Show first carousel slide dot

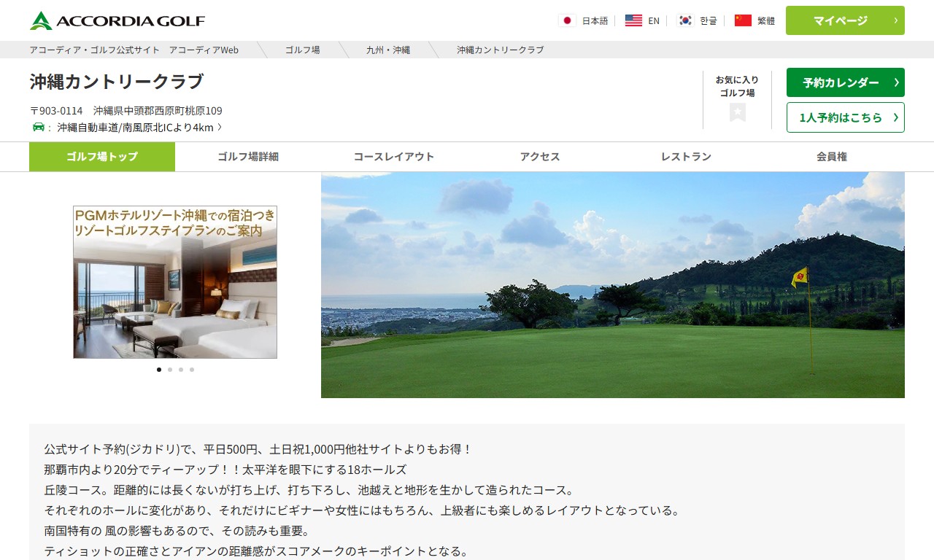(159, 370)
